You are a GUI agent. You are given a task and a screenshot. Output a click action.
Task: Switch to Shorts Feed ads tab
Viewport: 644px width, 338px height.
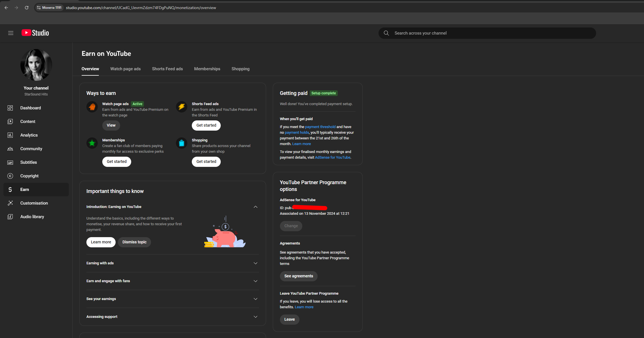point(167,69)
